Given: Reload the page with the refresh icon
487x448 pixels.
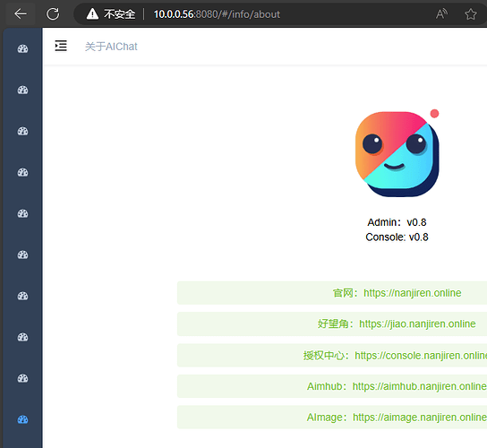Looking at the screenshot, I should pyautogui.click(x=53, y=14).
